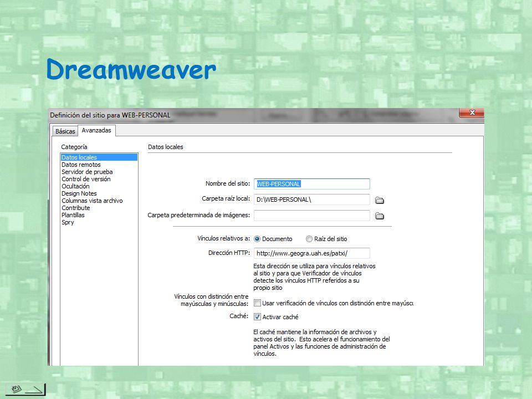Click the 'Vínculos con distinción entre mayúsculas' label
Viewport: 532px width, 399px height.
coord(211,300)
